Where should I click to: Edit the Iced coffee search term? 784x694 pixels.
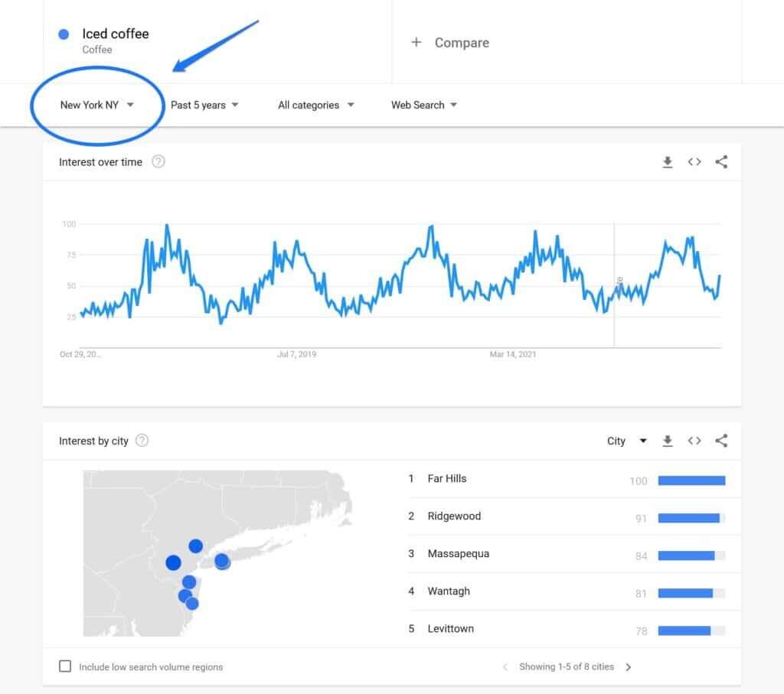click(x=116, y=34)
